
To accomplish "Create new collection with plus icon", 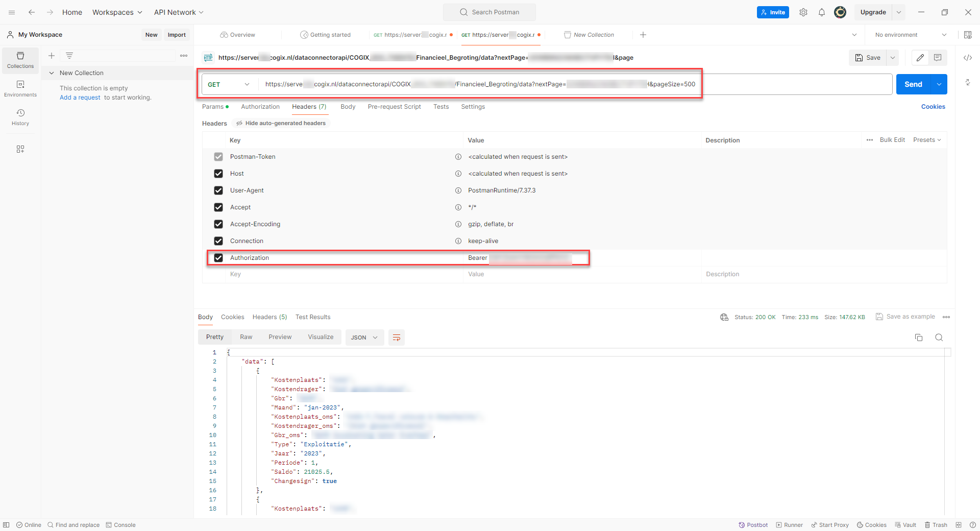I will [52, 56].
